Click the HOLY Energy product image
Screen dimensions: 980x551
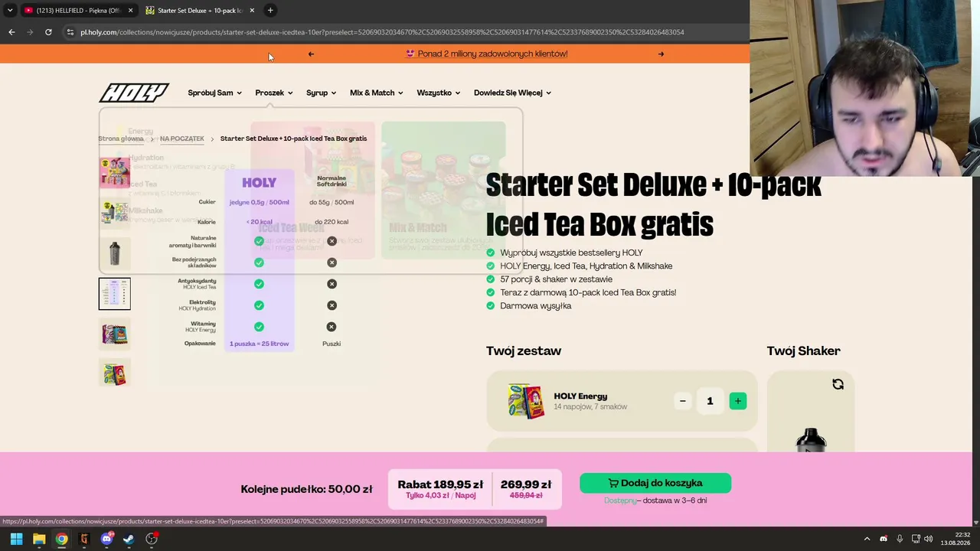[x=526, y=401]
